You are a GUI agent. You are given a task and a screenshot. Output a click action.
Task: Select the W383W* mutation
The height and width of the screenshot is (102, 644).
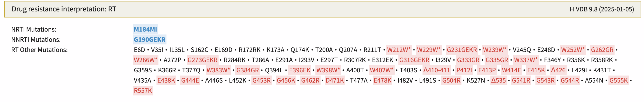coord(218,70)
